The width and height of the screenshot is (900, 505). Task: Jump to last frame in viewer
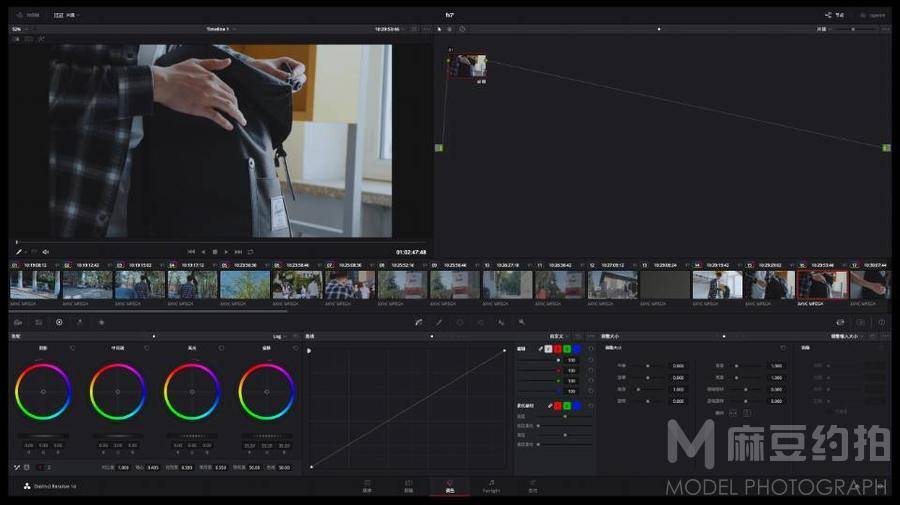[238, 252]
